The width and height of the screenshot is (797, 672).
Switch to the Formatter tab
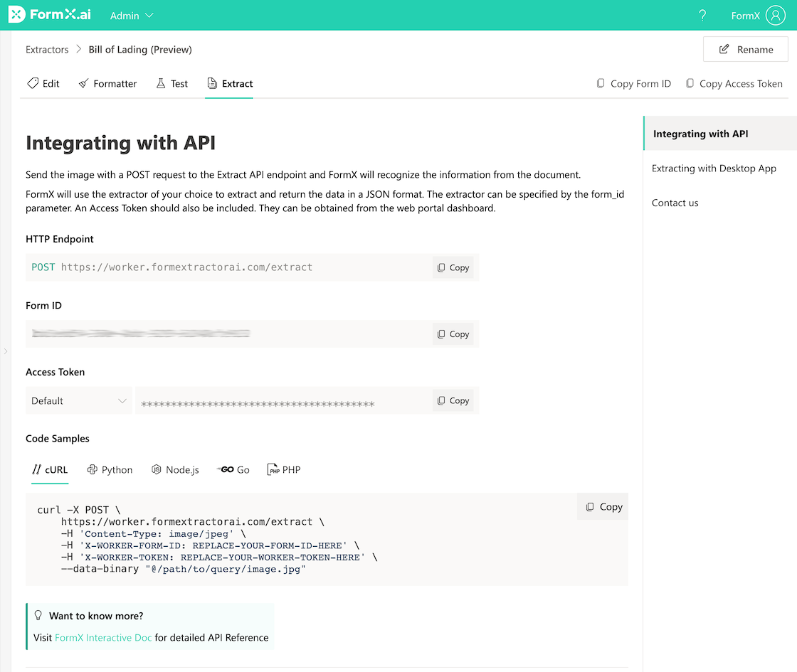(107, 84)
